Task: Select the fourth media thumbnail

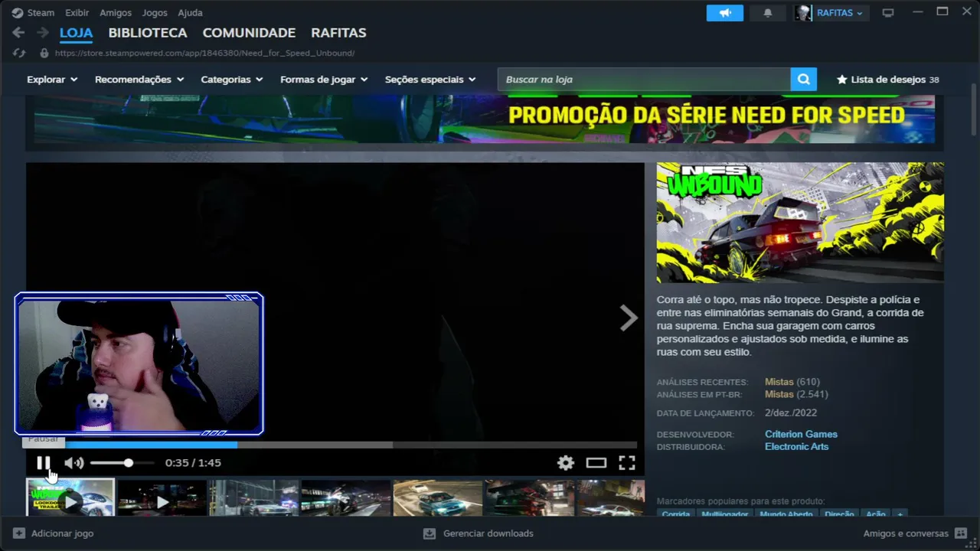Action: click(x=346, y=498)
